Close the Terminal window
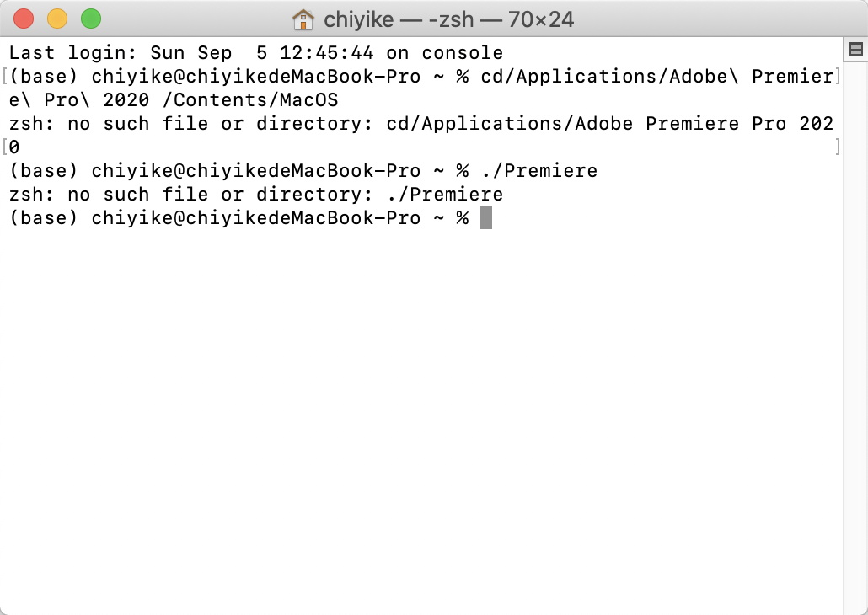The width and height of the screenshot is (868, 615). pyautogui.click(x=24, y=19)
